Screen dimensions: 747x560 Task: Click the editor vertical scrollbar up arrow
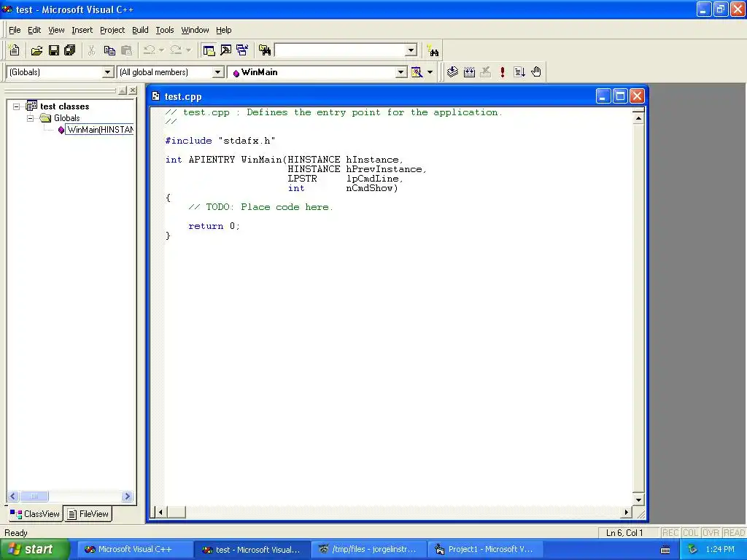point(638,118)
